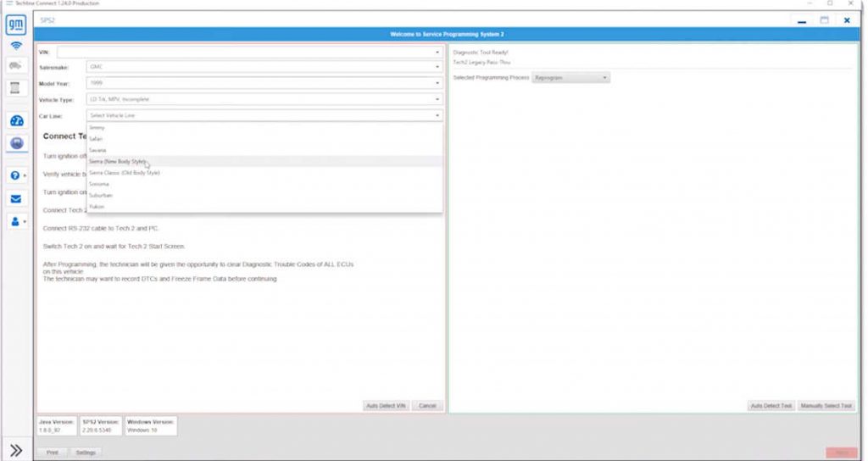This screenshot has height=461, width=868.
Task: Open the gauge dashboard icon in sidebar
Action: click(16, 121)
